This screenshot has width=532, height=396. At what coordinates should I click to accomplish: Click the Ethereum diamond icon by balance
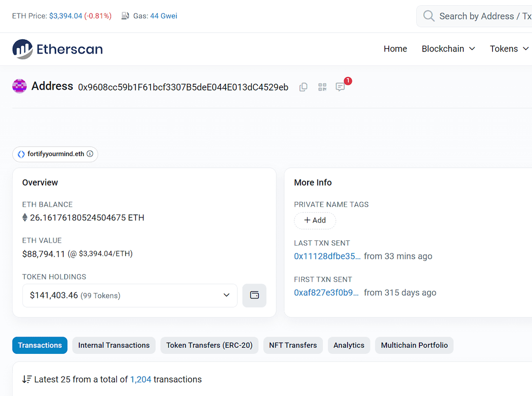tap(25, 218)
